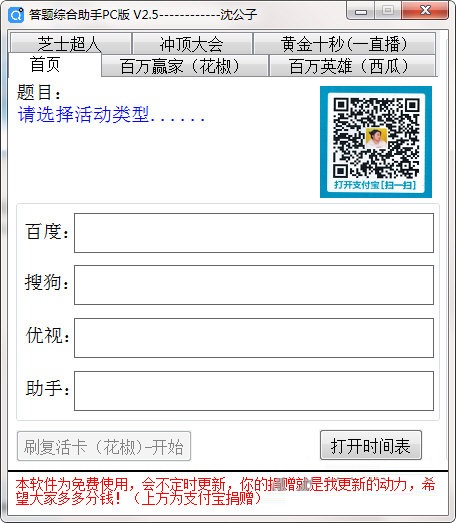
Task: Select the 黄金十秒(一直播) tab
Action: coord(345,43)
